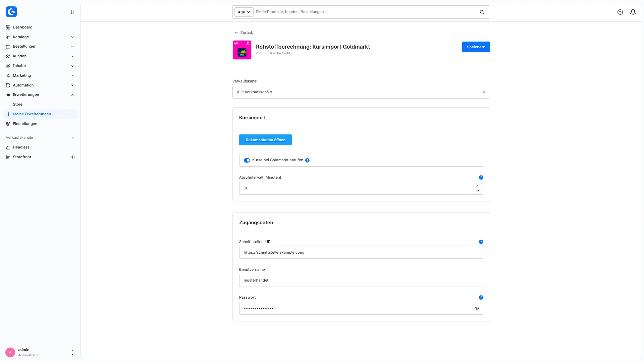
Task: Click the Storefront sales channel icon
Action: click(x=8, y=157)
